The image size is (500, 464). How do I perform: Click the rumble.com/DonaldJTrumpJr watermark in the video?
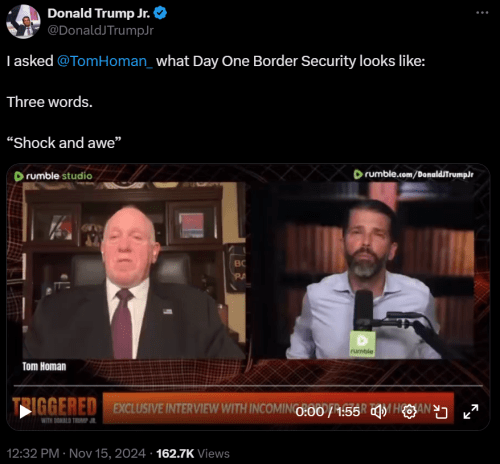pyautogui.click(x=413, y=174)
